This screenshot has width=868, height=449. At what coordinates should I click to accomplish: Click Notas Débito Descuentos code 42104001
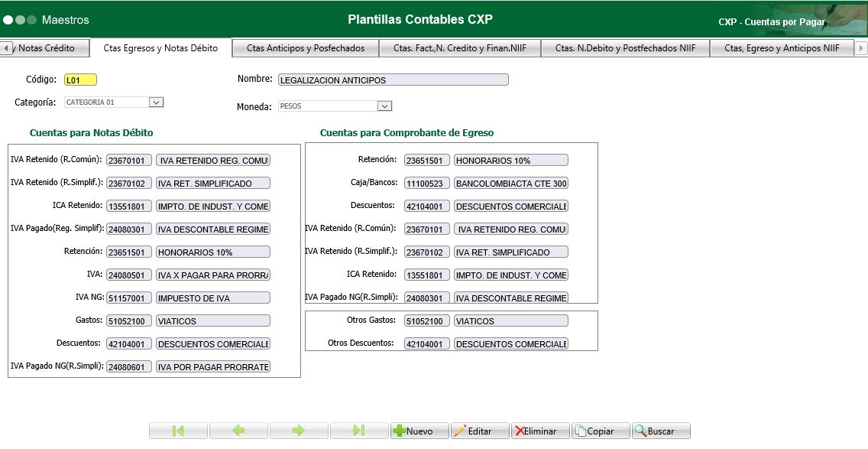(129, 344)
